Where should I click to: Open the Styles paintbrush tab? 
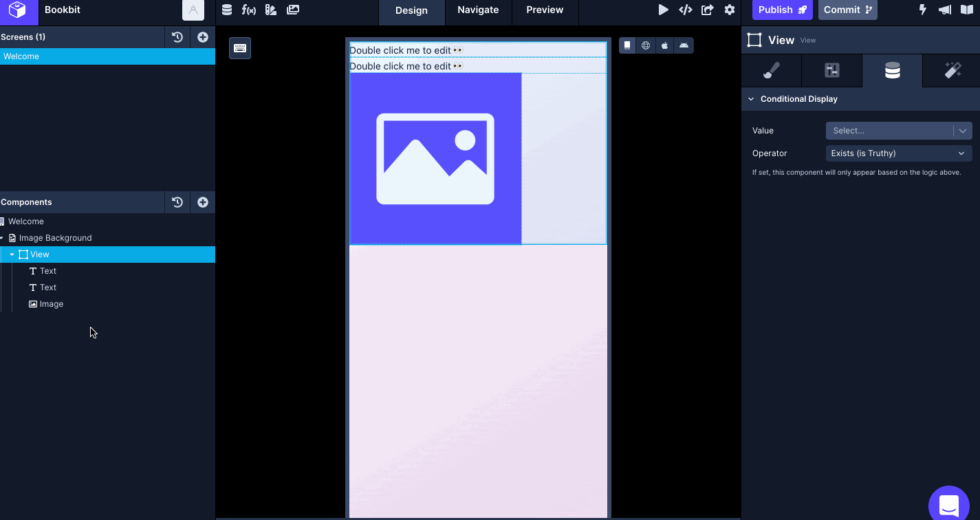tap(772, 71)
